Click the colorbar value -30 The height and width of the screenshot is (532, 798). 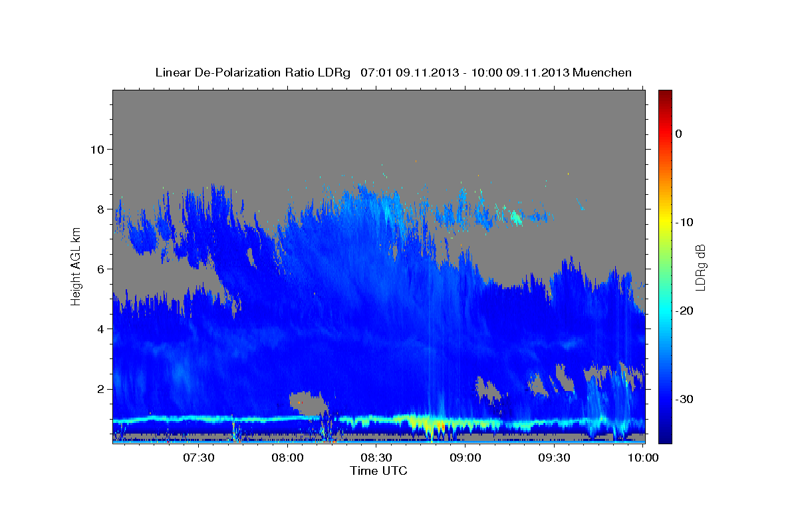[685, 399]
